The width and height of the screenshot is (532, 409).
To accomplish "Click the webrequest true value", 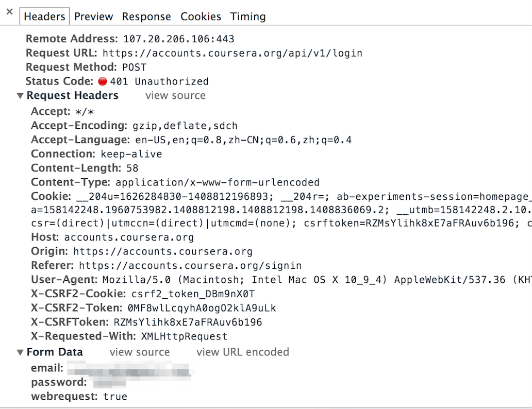I will pyautogui.click(x=115, y=396).
